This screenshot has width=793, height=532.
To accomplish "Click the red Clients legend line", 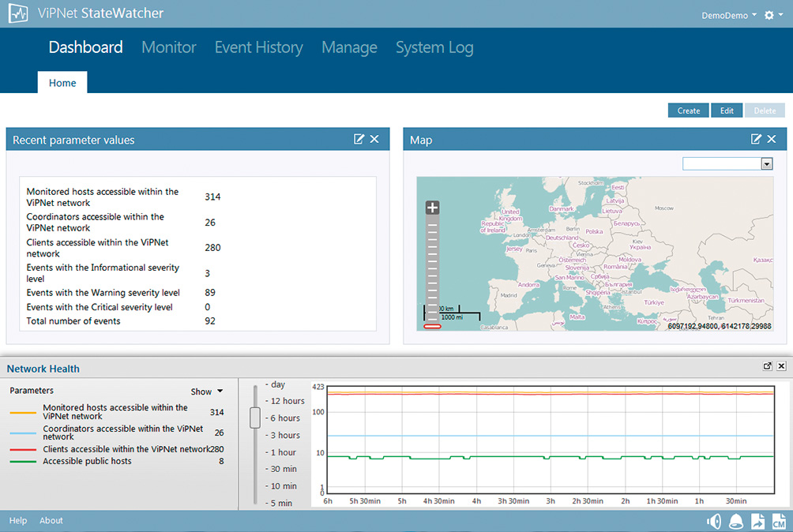I will pyautogui.click(x=23, y=450).
